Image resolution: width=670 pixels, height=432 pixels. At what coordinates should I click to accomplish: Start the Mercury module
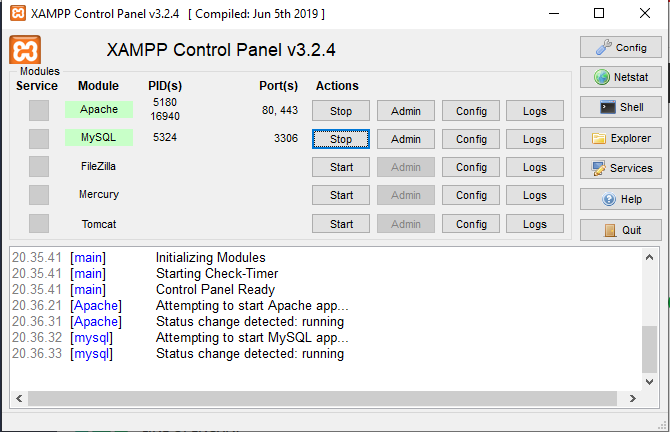[x=341, y=195]
